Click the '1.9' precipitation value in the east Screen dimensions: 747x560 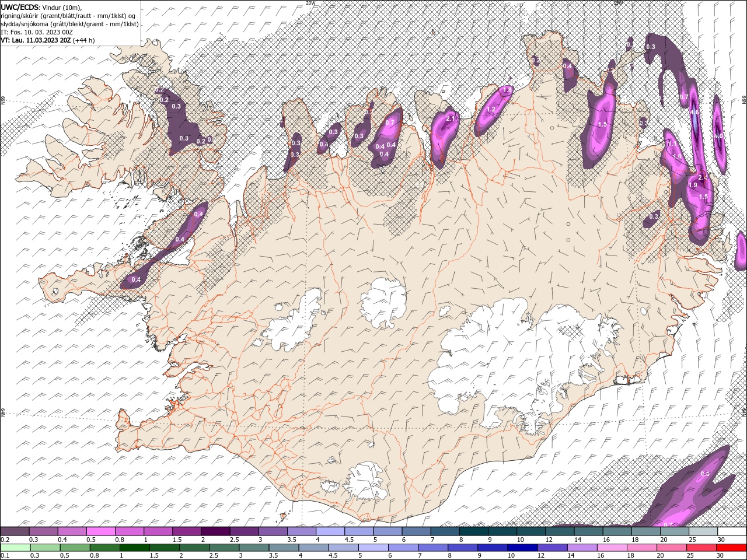coord(693,185)
